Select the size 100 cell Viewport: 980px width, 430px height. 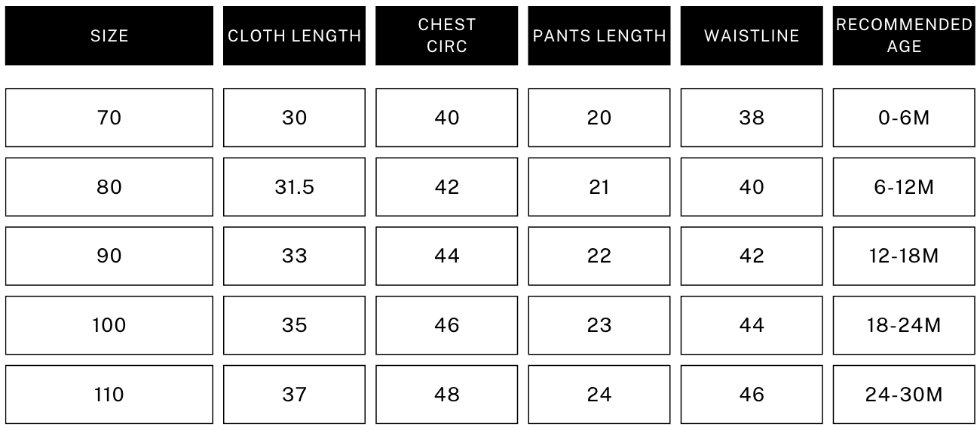click(109, 325)
